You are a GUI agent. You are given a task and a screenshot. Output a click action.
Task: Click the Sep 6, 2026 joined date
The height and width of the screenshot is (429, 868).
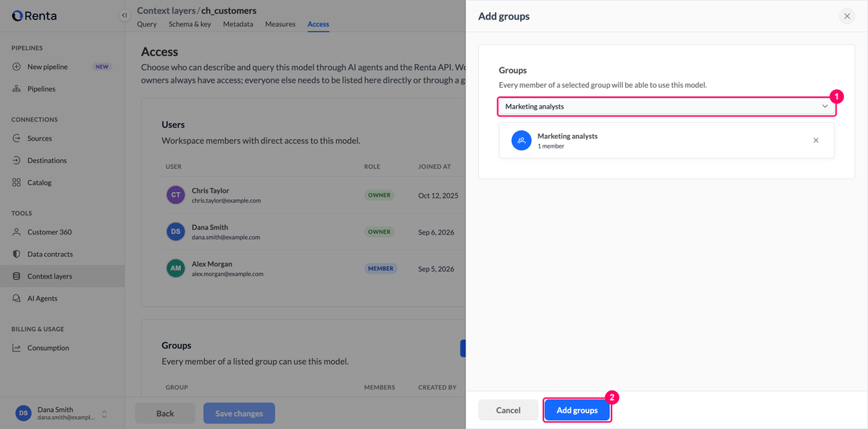pyautogui.click(x=436, y=232)
